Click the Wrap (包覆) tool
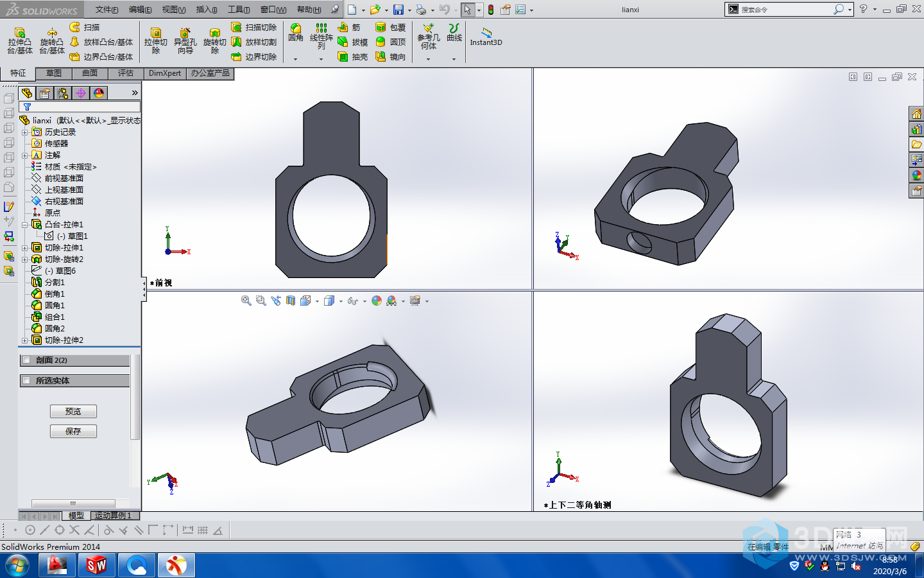The image size is (924, 578). click(x=391, y=27)
